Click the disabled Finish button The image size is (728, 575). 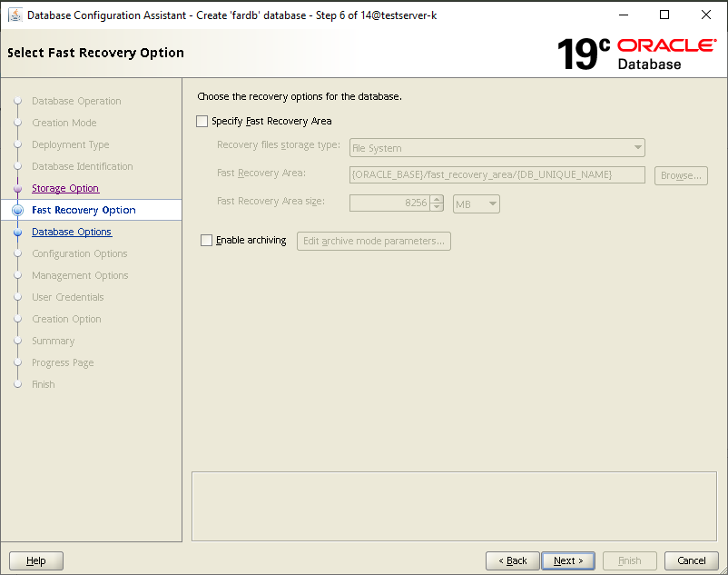tap(630, 560)
